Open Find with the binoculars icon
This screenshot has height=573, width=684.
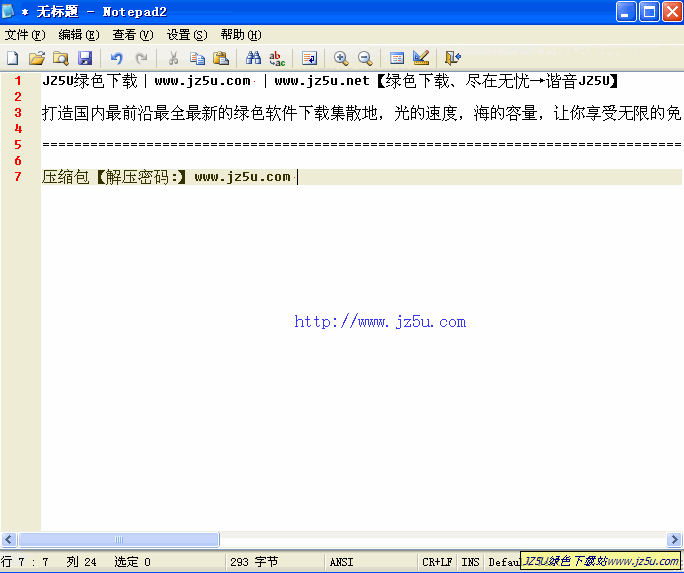click(x=253, y=58)
